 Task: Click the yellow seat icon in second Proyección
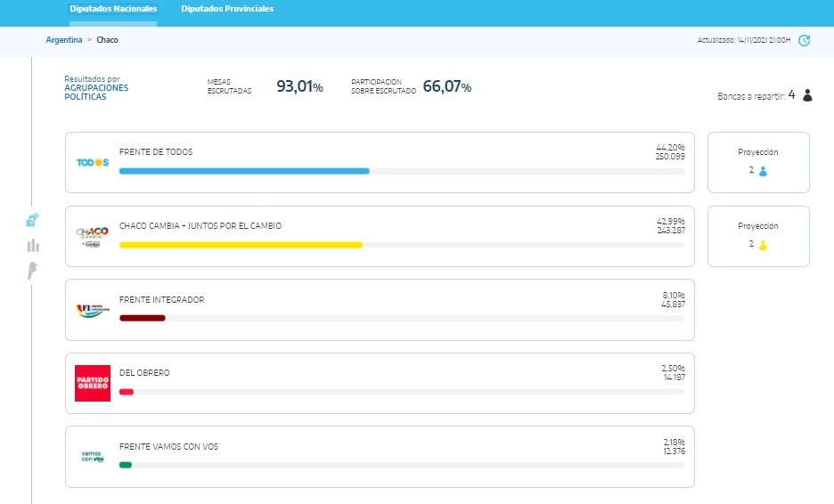763,245
